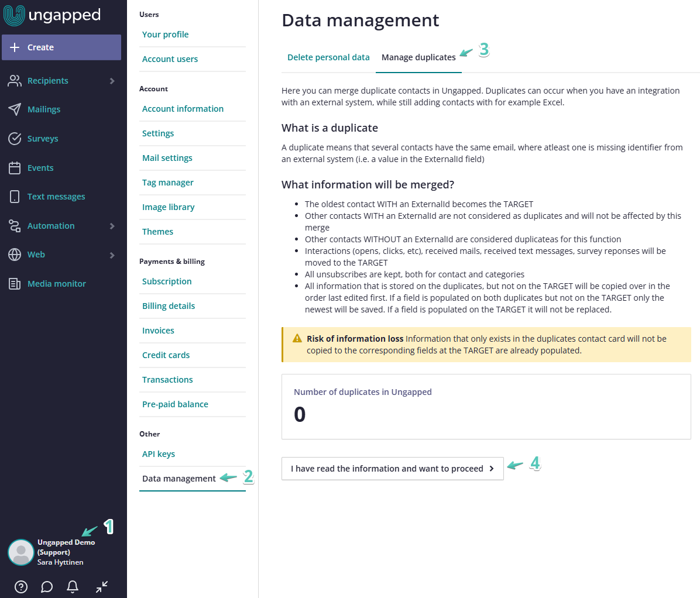Open Mailings in the sidebar
This screenshot has width=700, height=598.
44,109
